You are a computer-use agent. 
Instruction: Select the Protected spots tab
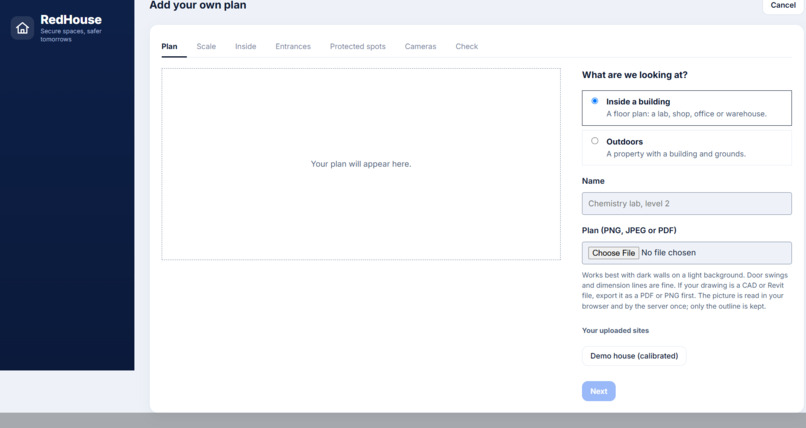[358, 46]
